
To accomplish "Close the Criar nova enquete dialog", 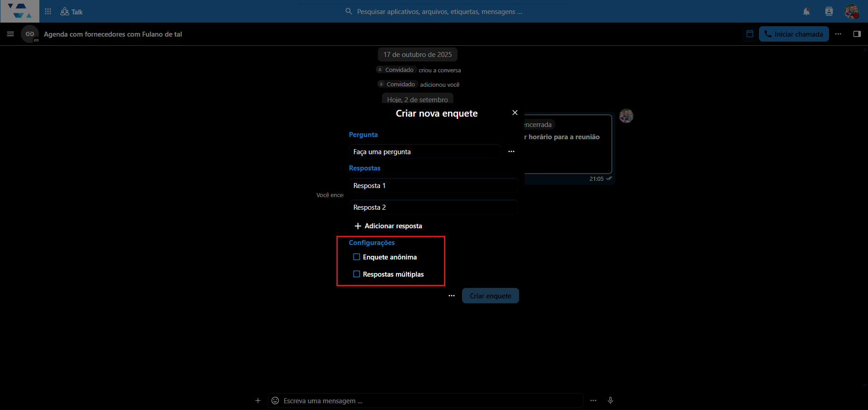I will coord(515,113).
